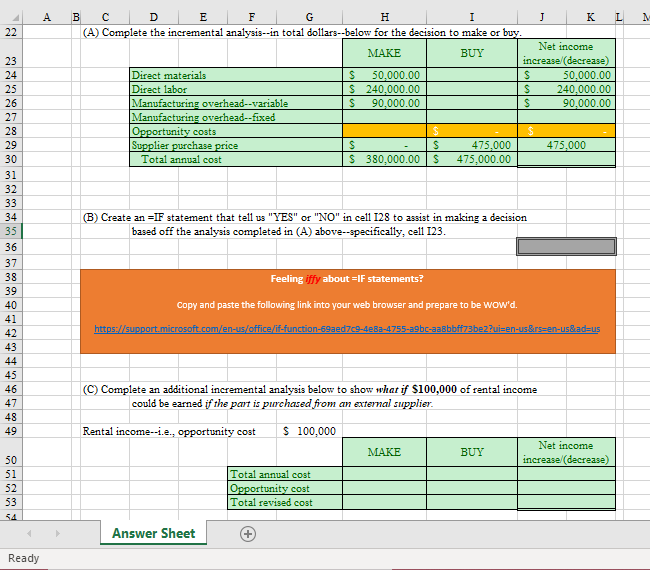The height and width of the screenshot is (570, 650).
Task: Click instruction (A) text in row 22
Action: (302, 32)
